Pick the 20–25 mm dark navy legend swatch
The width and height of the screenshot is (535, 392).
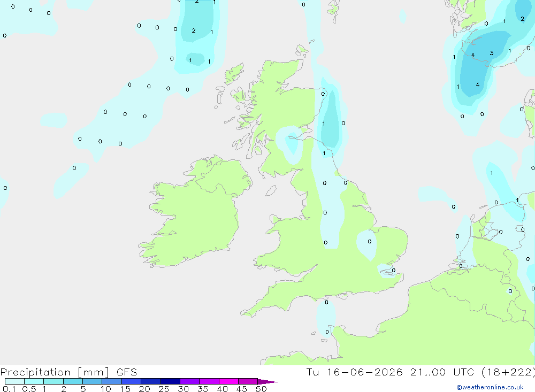[170, 381]
